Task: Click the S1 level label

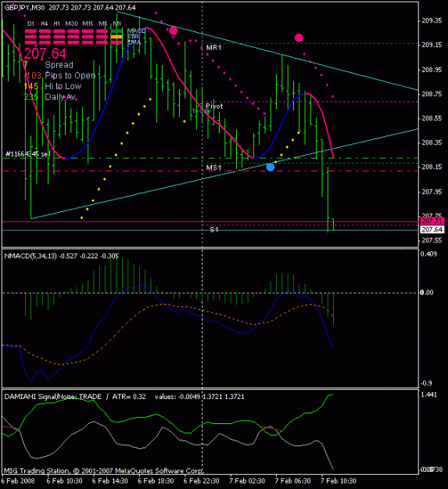Action: tap(214, 230)
